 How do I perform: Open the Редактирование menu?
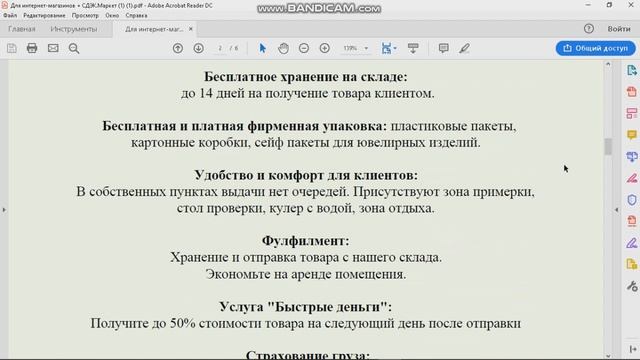click(x=44, y=16)
